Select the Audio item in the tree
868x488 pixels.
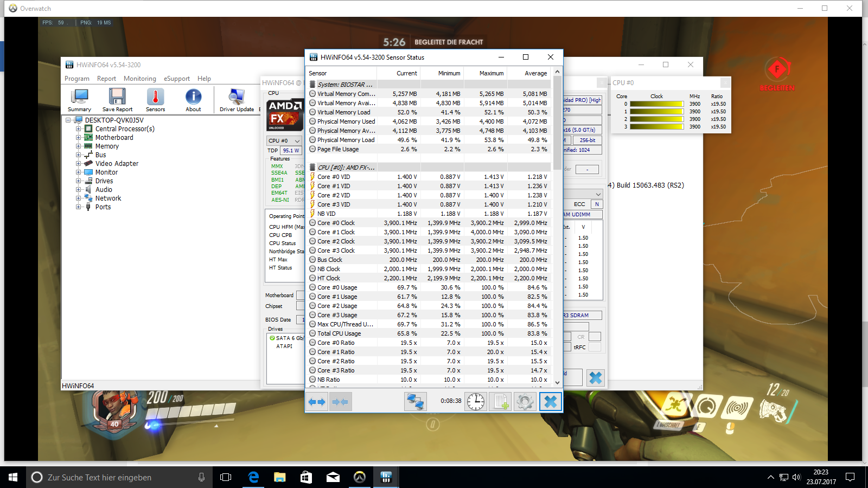tap(104, 190)
